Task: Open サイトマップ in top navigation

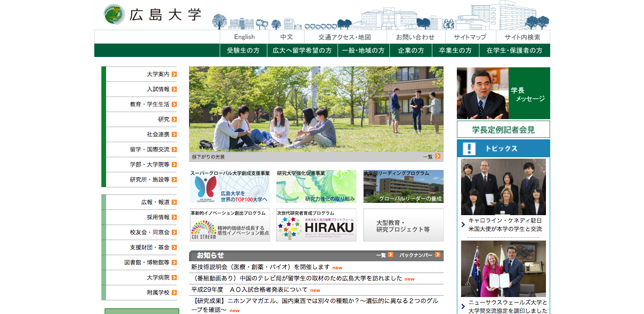Action: click(471, 37)
